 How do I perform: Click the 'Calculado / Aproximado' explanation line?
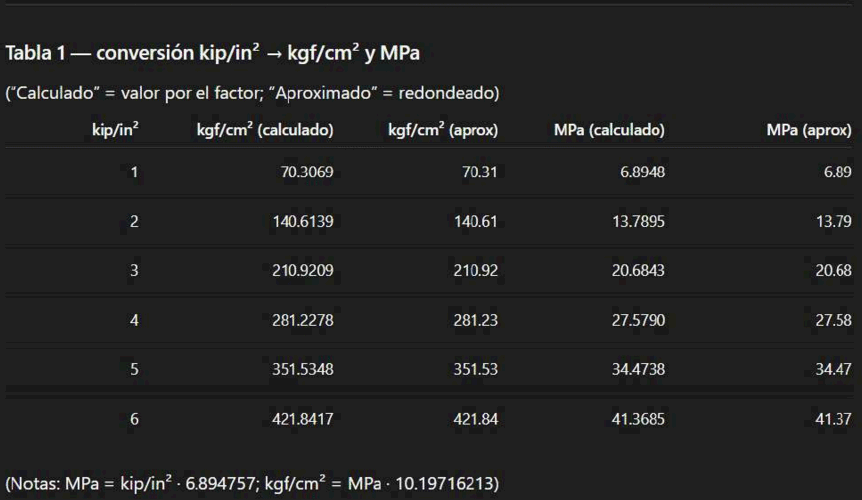point(252,93)
